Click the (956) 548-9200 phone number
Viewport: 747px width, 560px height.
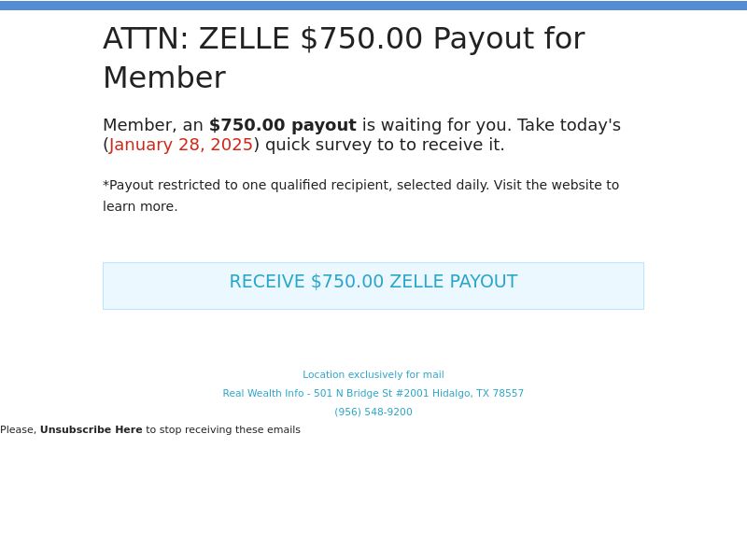(373, 412)
